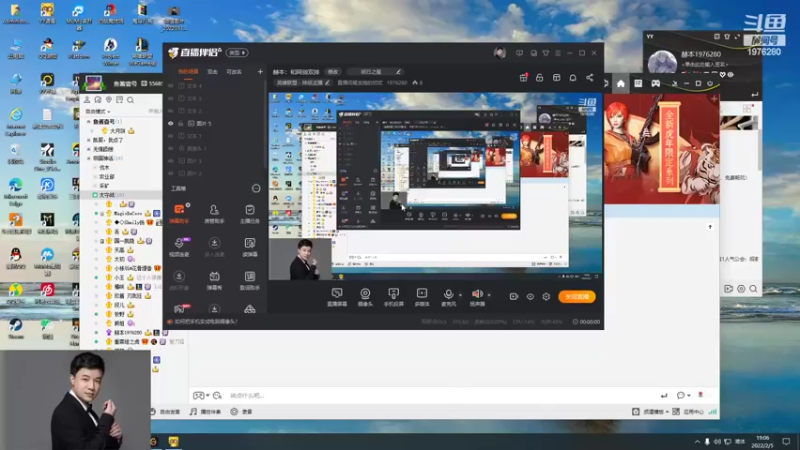The image size is (800, 450).
Task: Open the 房管助手 tool icon
Action: tap(214, 213)
